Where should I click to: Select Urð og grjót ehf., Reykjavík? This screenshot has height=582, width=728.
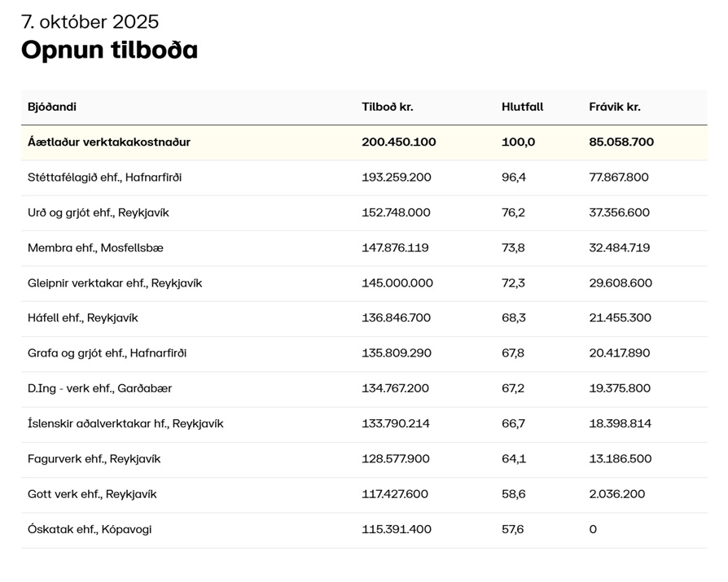98,212
